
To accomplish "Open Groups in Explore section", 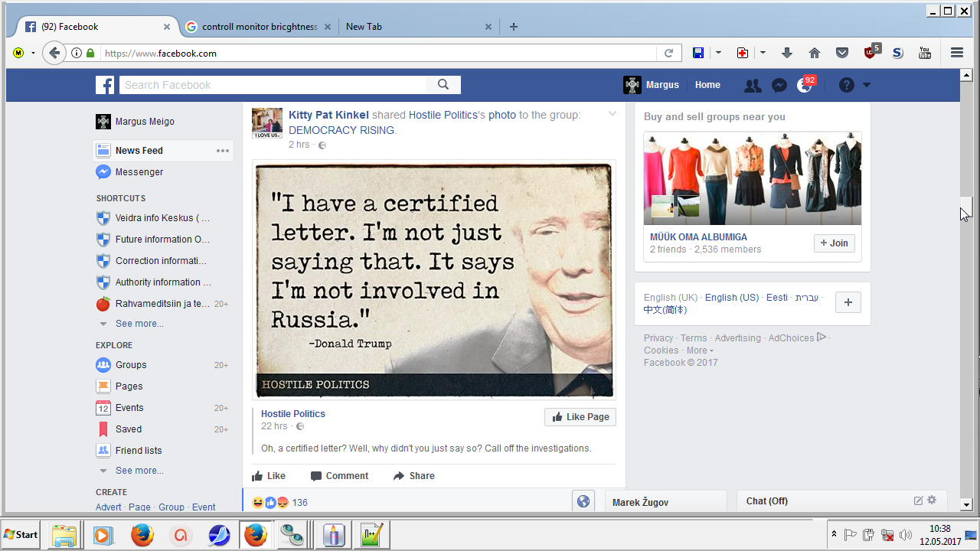I will (131, 365).
